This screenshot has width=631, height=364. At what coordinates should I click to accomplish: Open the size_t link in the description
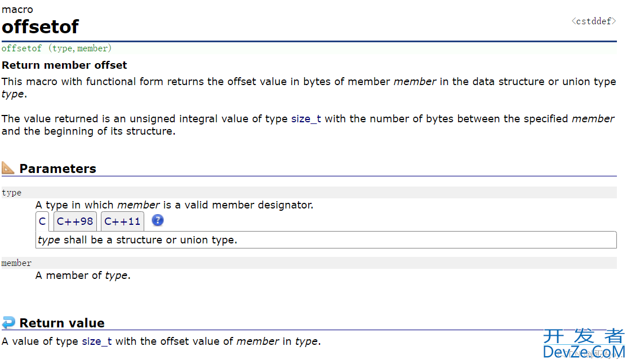pos(306,119)
